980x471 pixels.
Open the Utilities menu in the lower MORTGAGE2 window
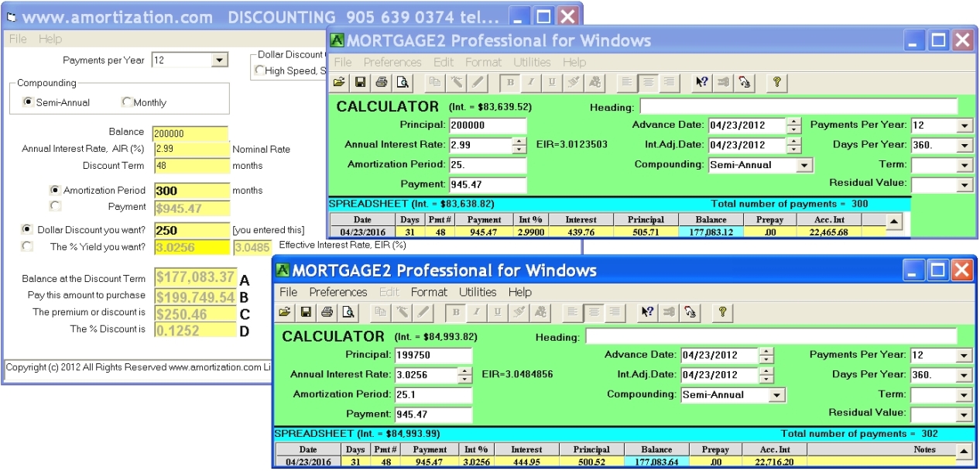(478, 292)
